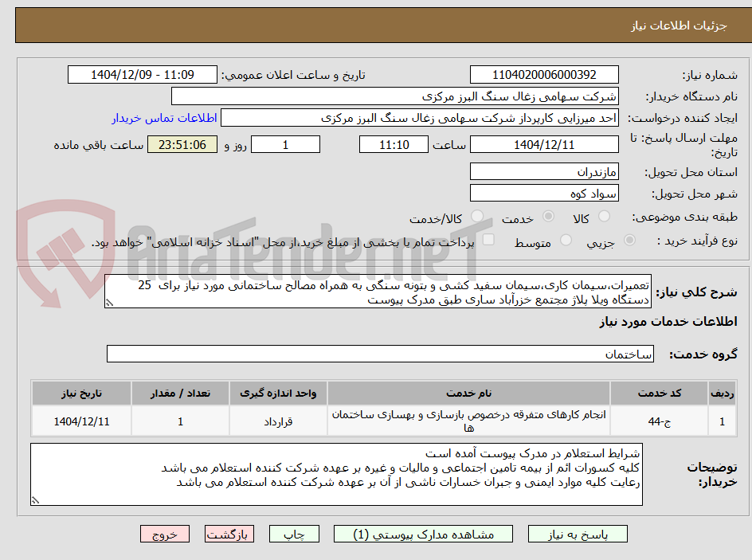Click the قرارداد unit cell
This screenshot has width=752, height=560.
tap(278, 421)
